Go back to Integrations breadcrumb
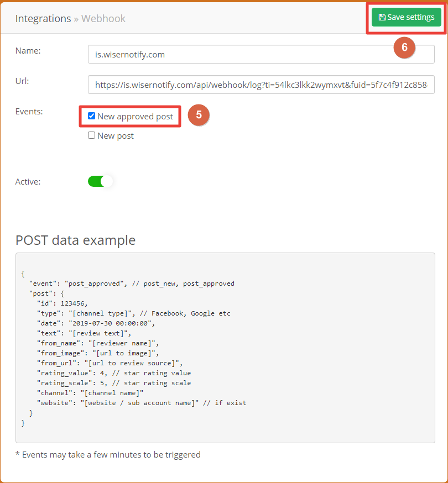 pyautogui.click(x=43, y=19)
